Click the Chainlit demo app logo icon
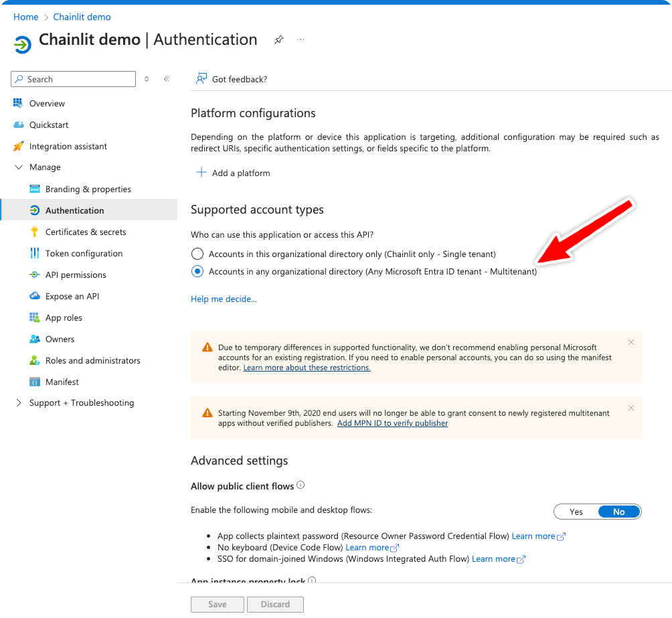Viewport: 672px width, 618px height. tap(22, 44)
